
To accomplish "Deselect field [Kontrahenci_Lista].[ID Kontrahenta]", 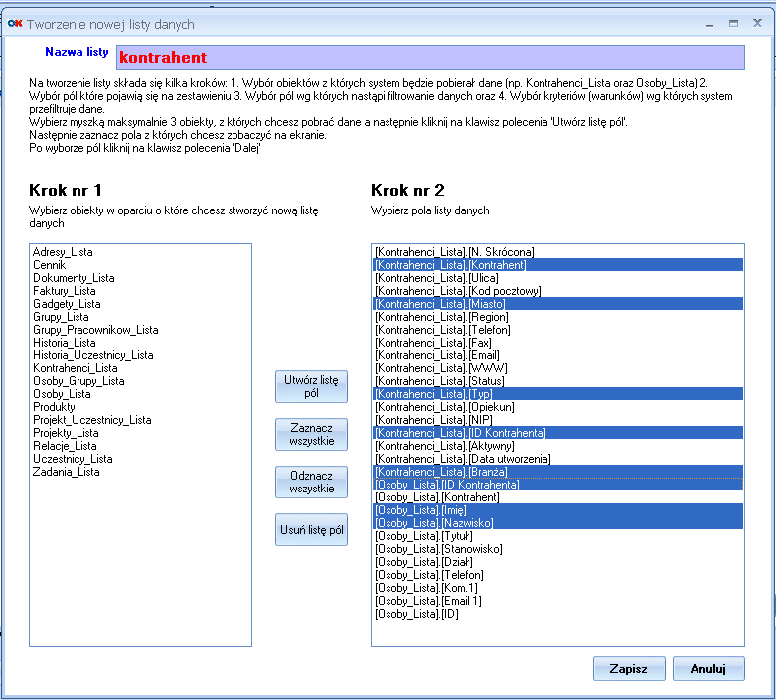I will coord(557,432).
